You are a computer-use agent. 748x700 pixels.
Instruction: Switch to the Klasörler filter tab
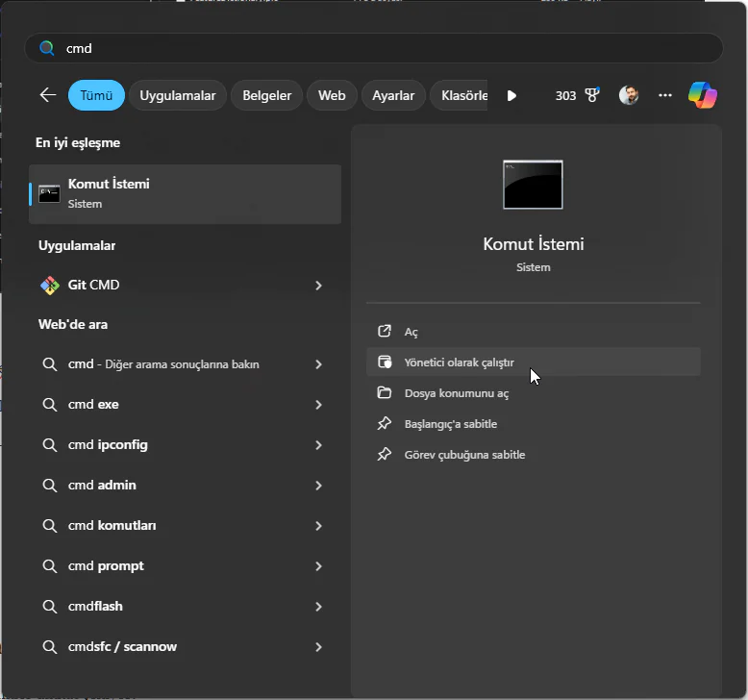pos(459,95)
